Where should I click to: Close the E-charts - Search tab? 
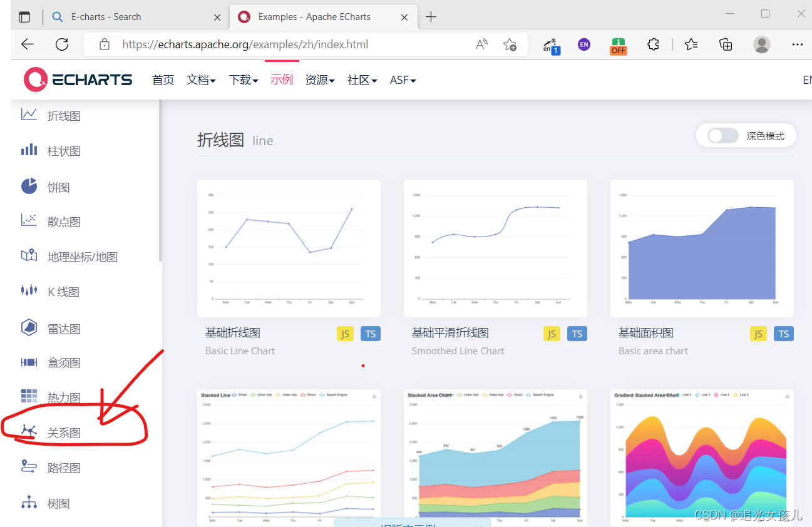coord(217,18)
